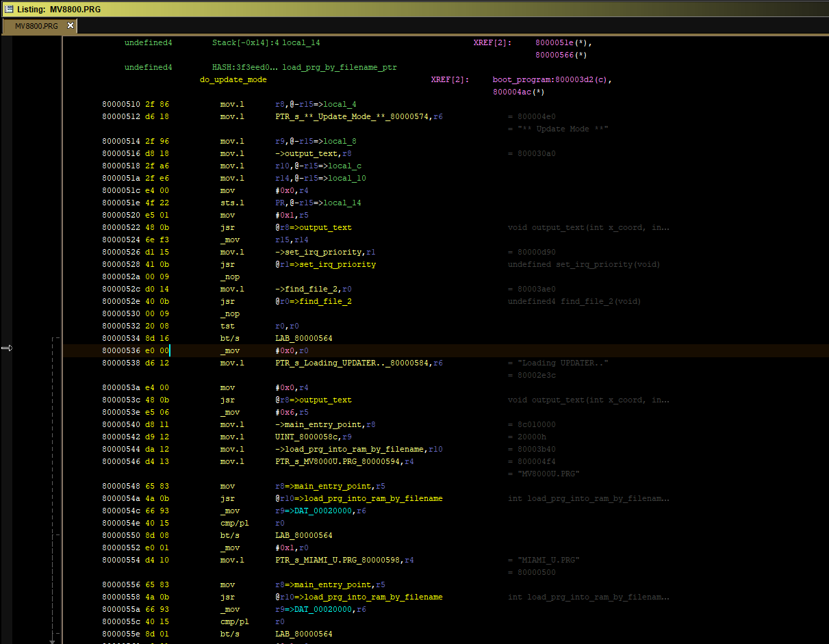Click @r0=>find_file_2 jsr operand

pyautogui.click(x=314, y=301)
